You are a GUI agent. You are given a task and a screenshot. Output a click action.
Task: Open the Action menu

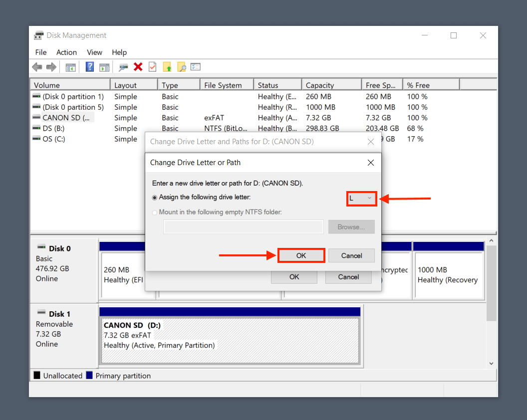[x=66, y=52]
